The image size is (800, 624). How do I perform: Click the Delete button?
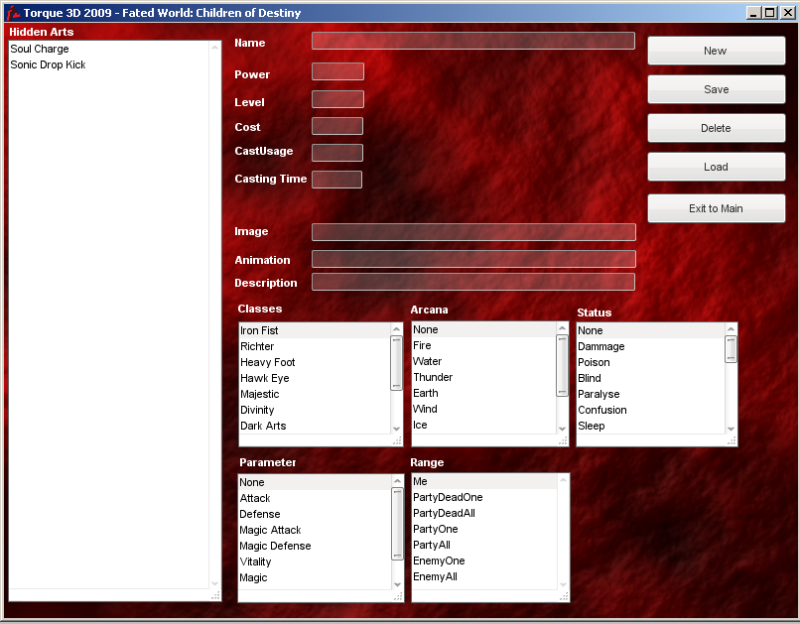click(x=715, y=128)
